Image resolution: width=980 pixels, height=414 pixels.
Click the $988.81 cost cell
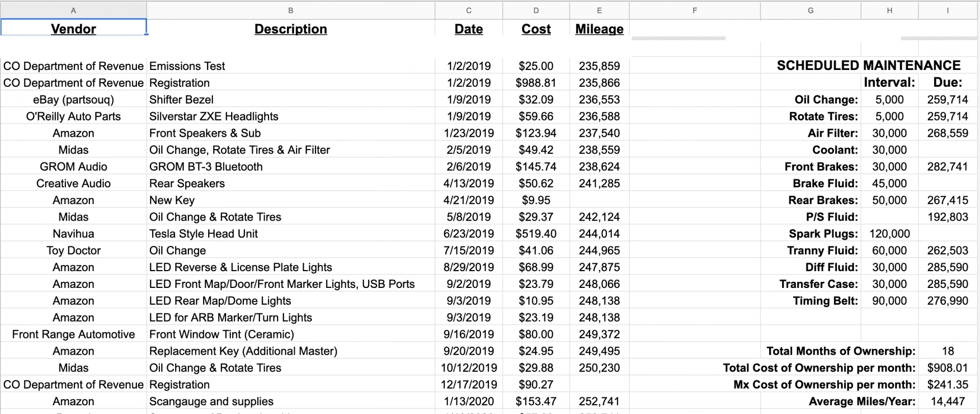[x=535, y=83]
